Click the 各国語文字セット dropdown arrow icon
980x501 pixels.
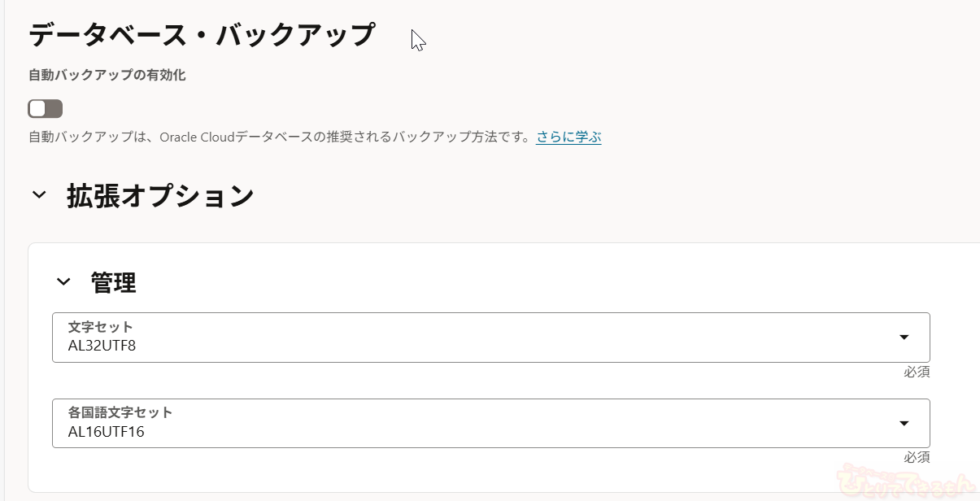click(x=904, y=423)
